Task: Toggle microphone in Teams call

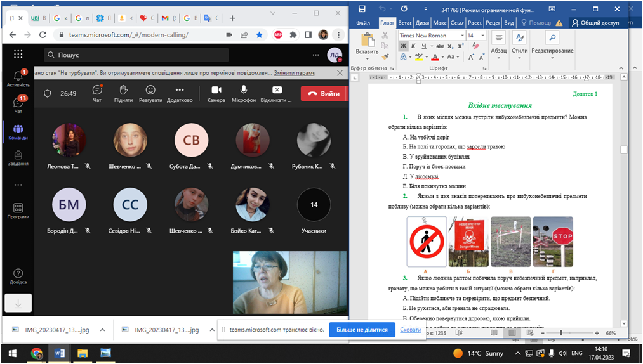Action: pos(244,93)
